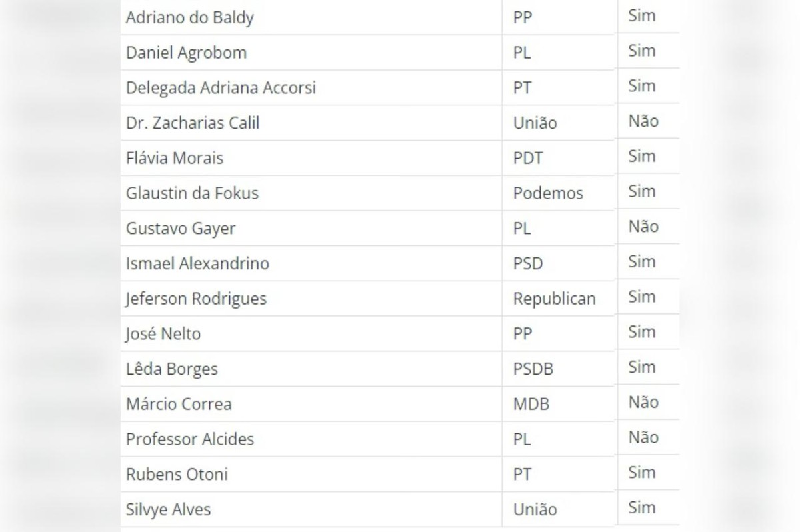Click the Lêda Borges name
800x532 pixels.
[x=172, y=369]
